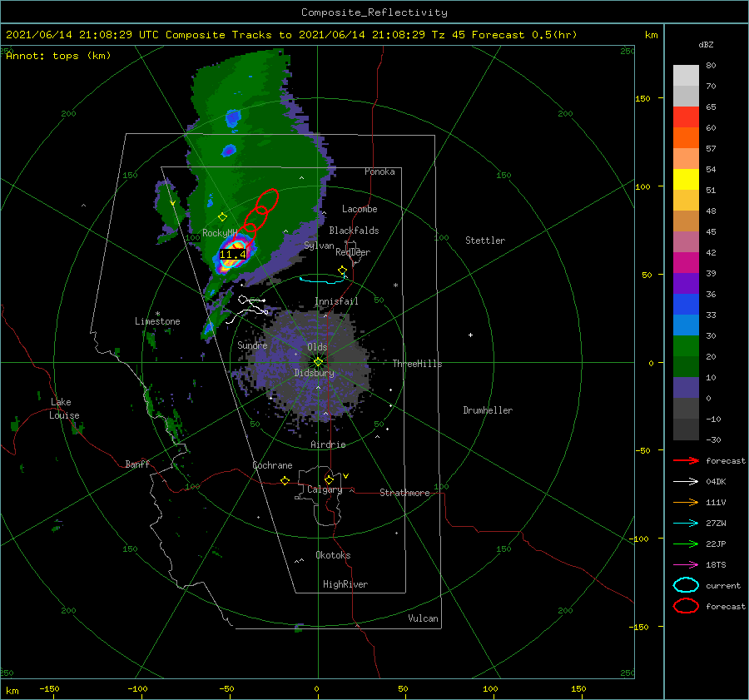This screenshot has height=700, width=749.
Task: Click the yellow diamond marker near Cochrane
Action: click(x=285, y=481)
